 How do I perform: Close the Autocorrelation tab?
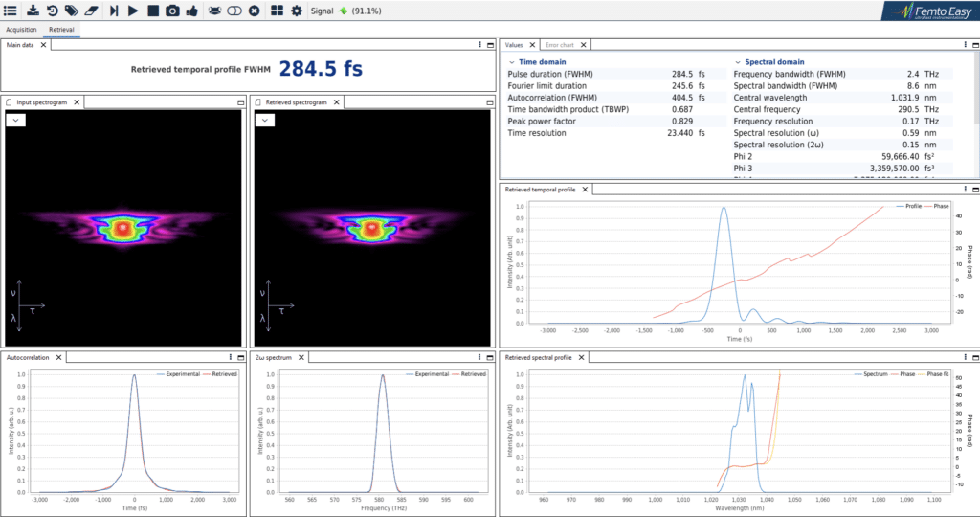[58, 357]
